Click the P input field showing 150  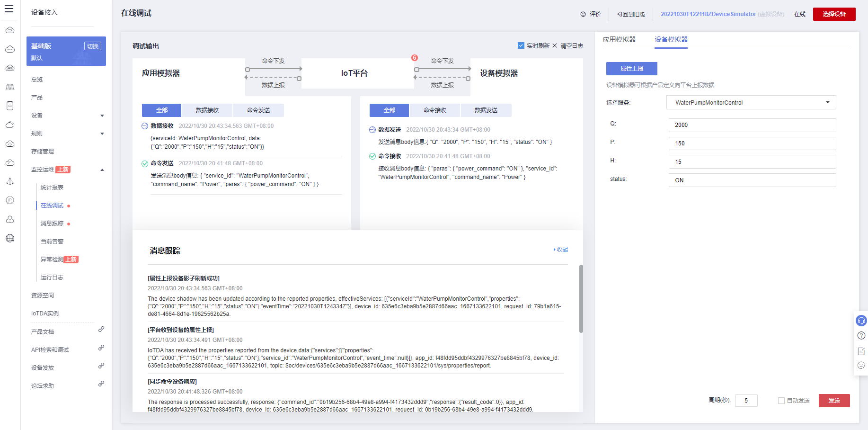pyautogui.click(x=753, y=143)
